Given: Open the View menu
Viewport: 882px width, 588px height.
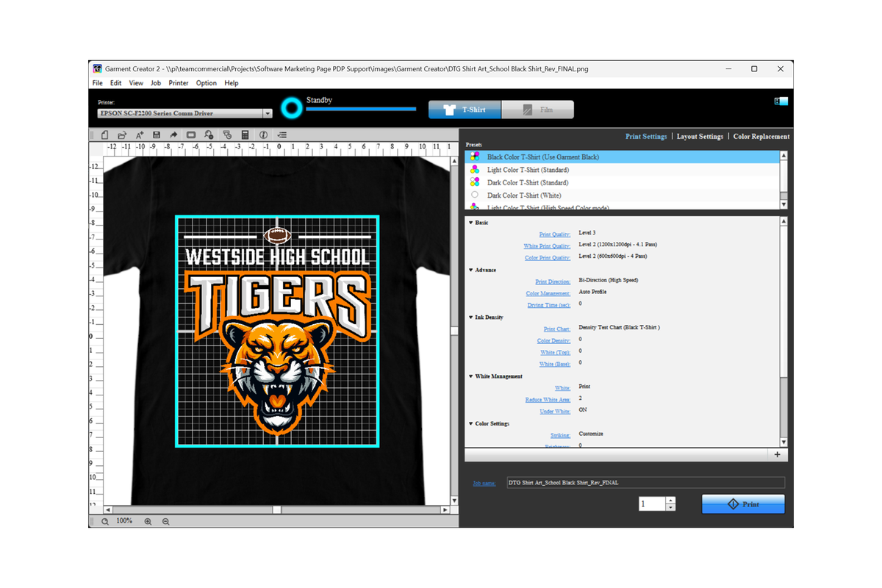Looking at the screenshot, I should pyautogui.click(x=136, y=83).
